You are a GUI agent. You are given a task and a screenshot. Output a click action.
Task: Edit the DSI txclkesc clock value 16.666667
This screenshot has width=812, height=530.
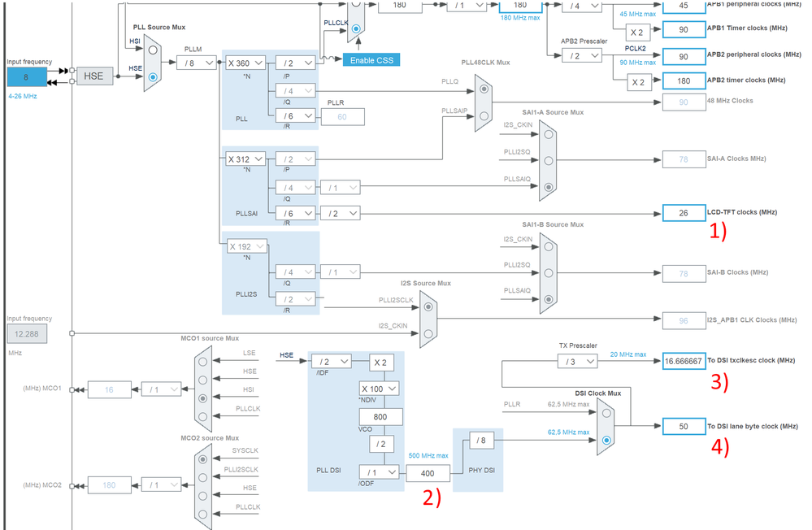(x=684, y=361)
